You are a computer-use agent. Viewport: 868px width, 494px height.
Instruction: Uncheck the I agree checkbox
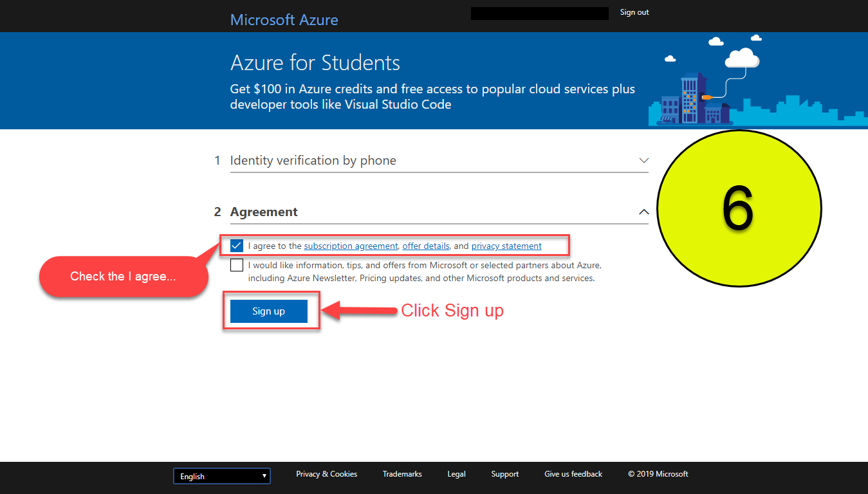click(x=237, y=246)
